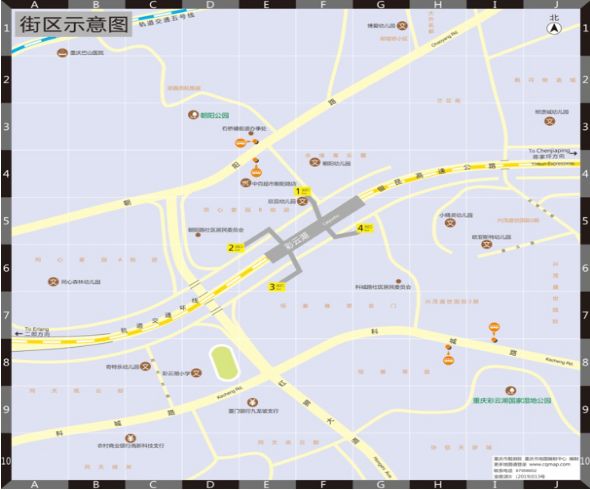Click the orange bus stop icon above 中百超市
The image size is (590, 490).
pyautogui.click(x=256, y=172)
